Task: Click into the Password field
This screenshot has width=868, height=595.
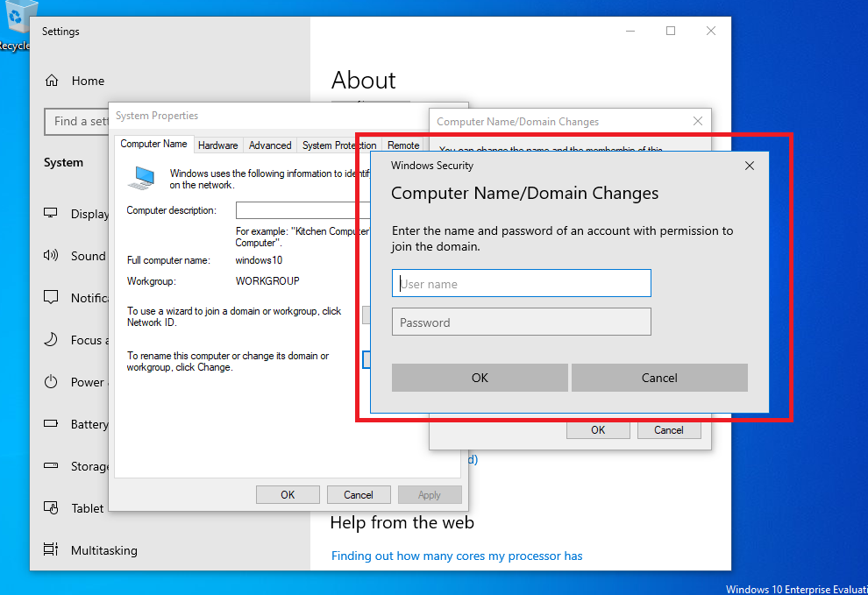Action: coord(522,322)
